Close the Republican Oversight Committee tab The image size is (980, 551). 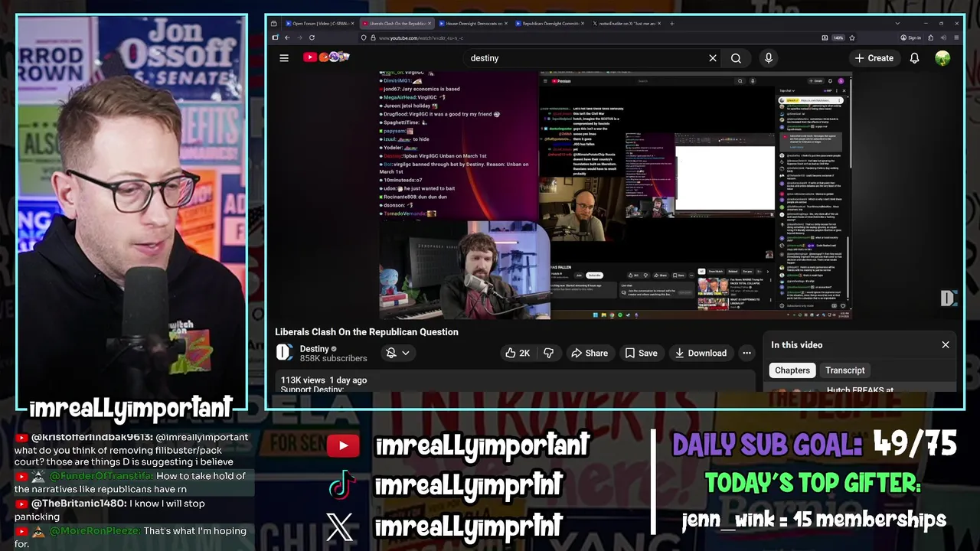tap(583, 24)
